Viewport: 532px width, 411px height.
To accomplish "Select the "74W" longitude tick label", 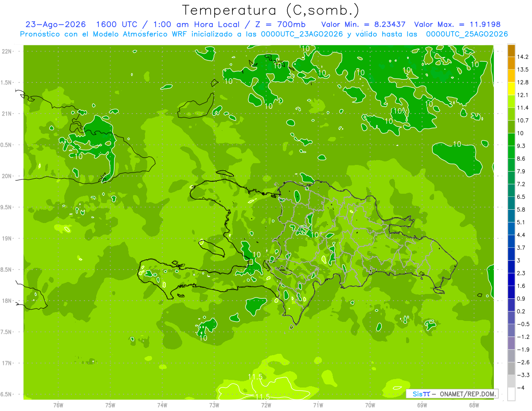I will pyautogui.click(x=162, y=405).
